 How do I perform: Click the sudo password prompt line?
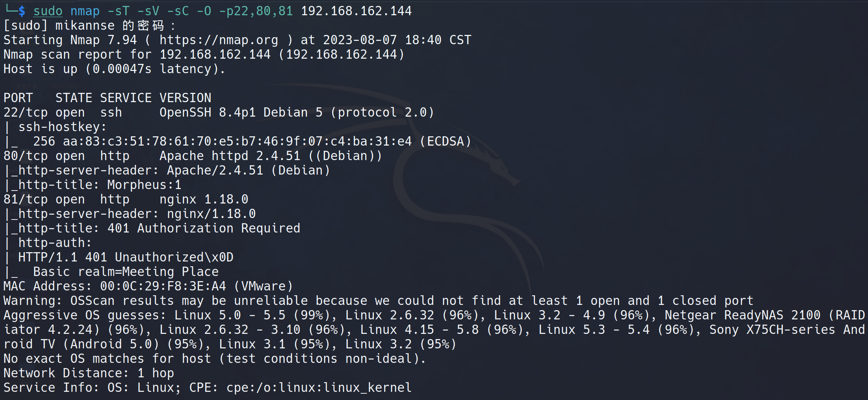pyautogui.click(x=89, y=26)
